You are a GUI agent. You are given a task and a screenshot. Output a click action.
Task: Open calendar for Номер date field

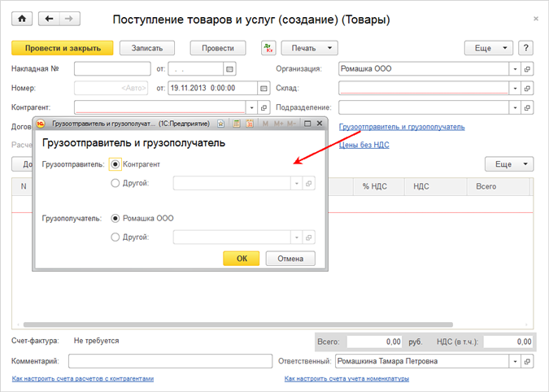coord(264,88)
